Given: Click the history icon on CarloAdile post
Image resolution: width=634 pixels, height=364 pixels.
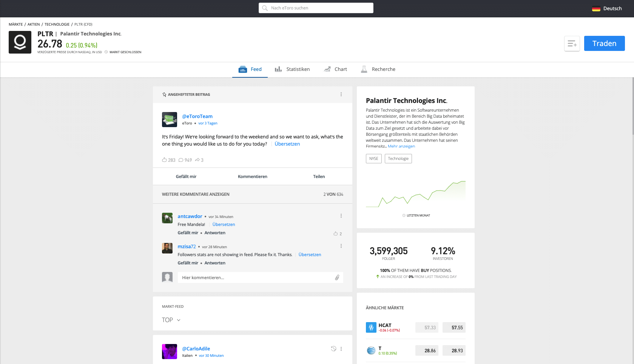Looking at the screenshot, I should 333,349.
